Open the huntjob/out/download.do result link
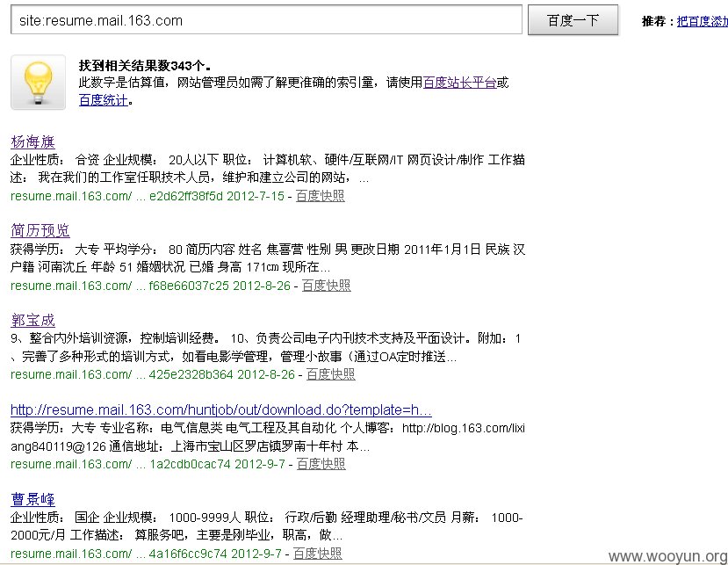Screen dimensions: 728x565 (x=221, y=409)
